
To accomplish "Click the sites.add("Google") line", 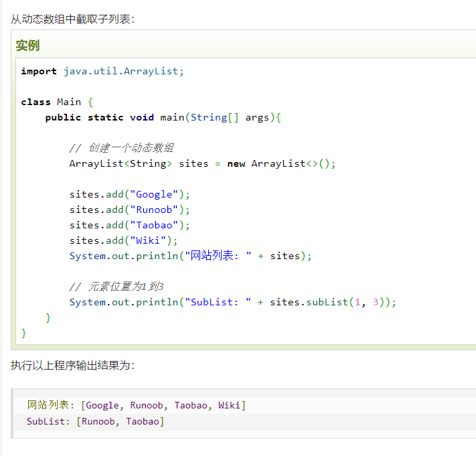I will point(130,194).
